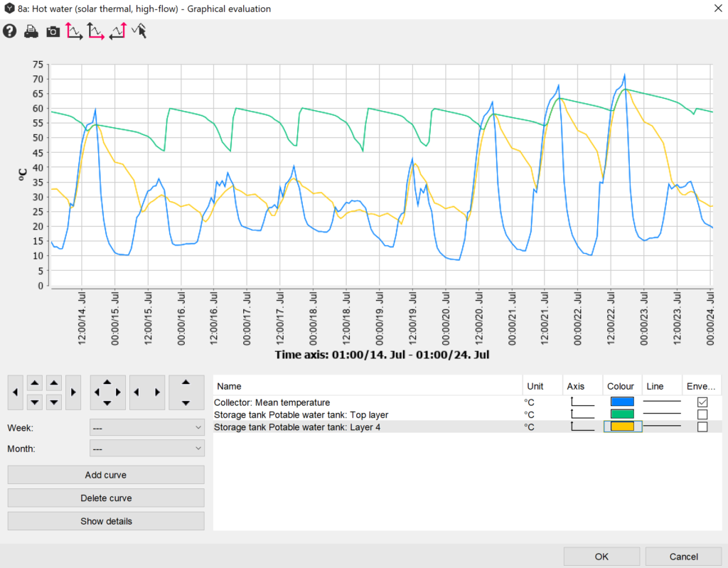The height and width of the screenshot is (568, 728).
Task: Click the horizontal two-arrow zoom button
Action: [x=147, y=392]
